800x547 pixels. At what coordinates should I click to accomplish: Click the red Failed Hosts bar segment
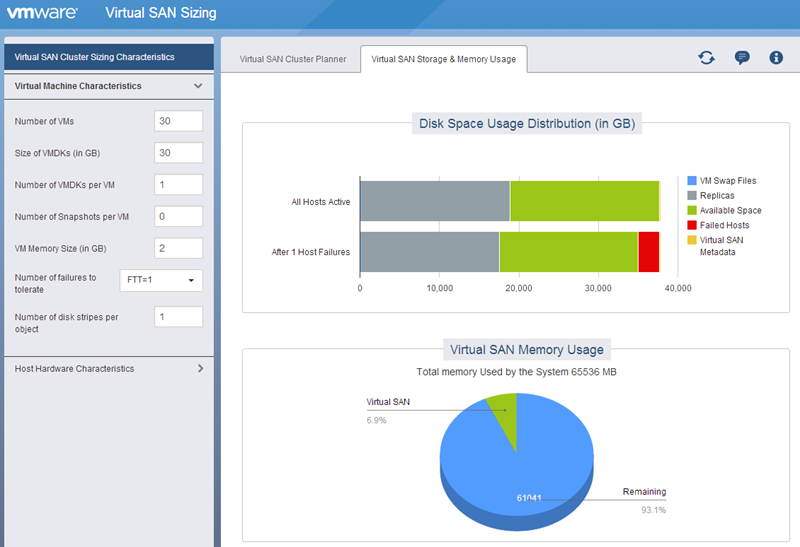pos(648,252)
